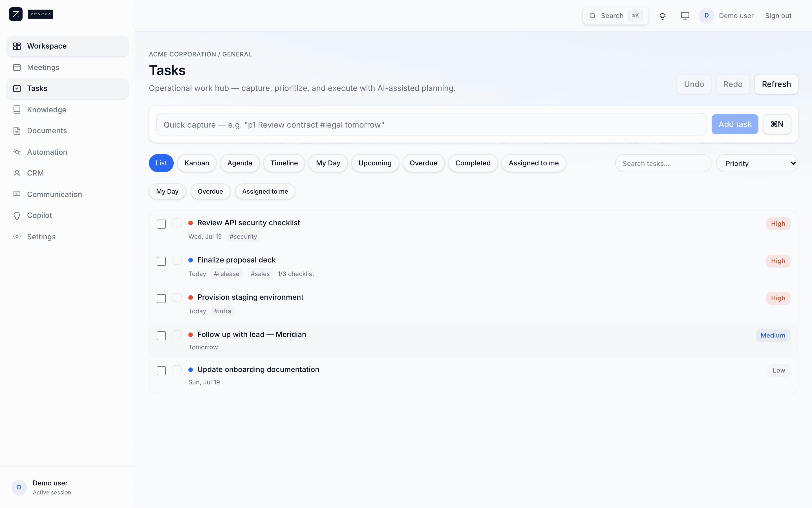Click the Zondra Z logo icon
The width and height of the screenshot is (812, 508).
16,14
